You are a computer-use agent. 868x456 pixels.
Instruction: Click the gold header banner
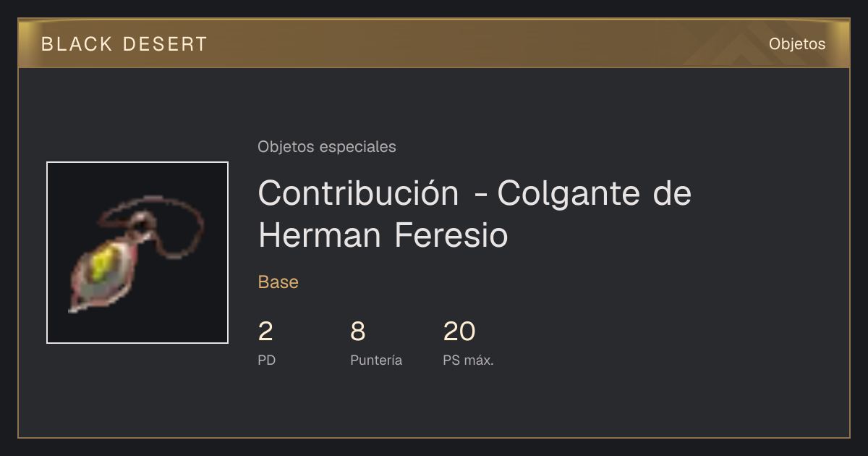(434, 43)
